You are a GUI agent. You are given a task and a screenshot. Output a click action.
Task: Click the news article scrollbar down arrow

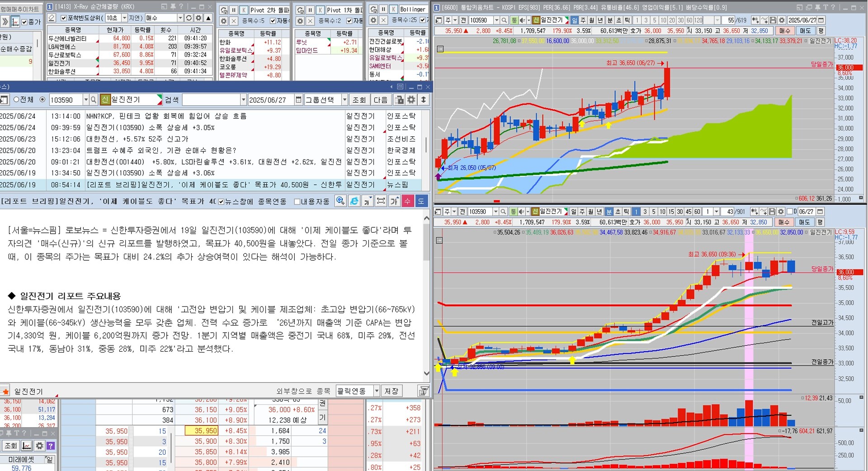coord(426,373)
